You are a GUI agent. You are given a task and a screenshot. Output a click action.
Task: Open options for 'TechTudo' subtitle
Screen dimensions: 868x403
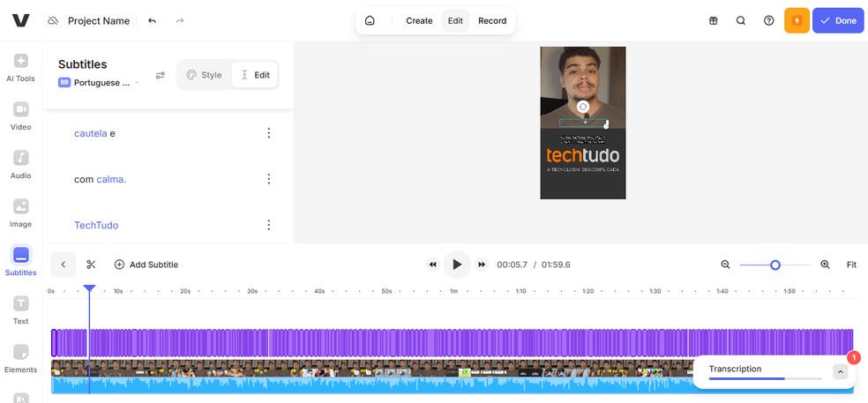point(268,225)
